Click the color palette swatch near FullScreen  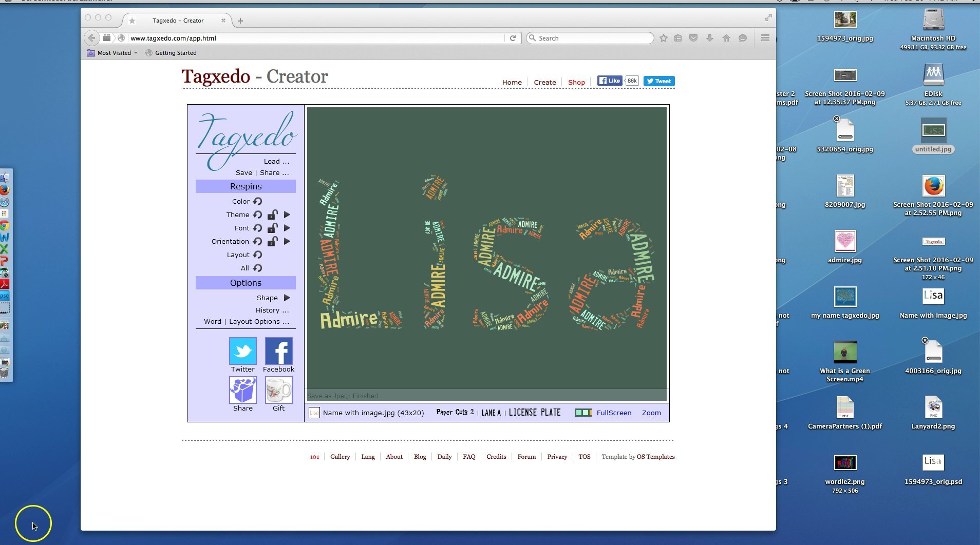(583, 413)
